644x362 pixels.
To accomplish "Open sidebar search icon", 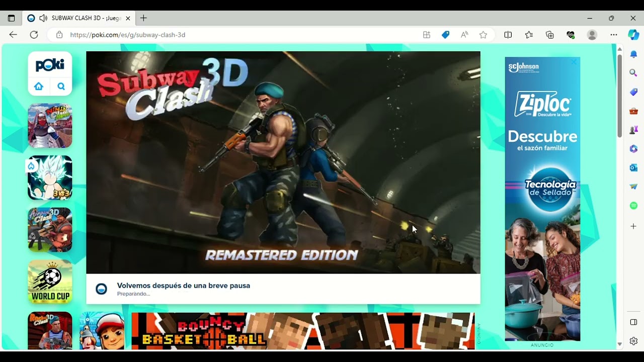I will pyautogui.click(x=633, y=73).
